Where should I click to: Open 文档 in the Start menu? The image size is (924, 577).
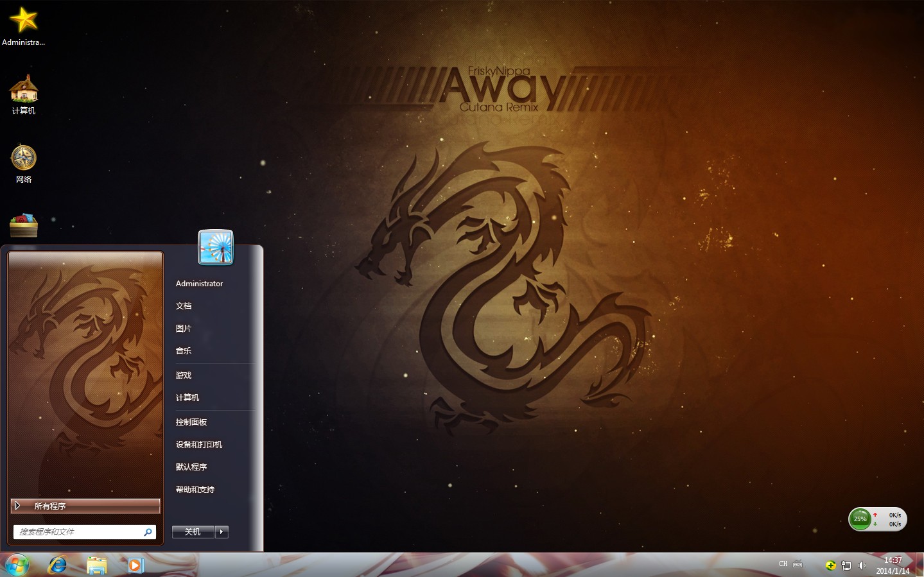tap(184, 306)
